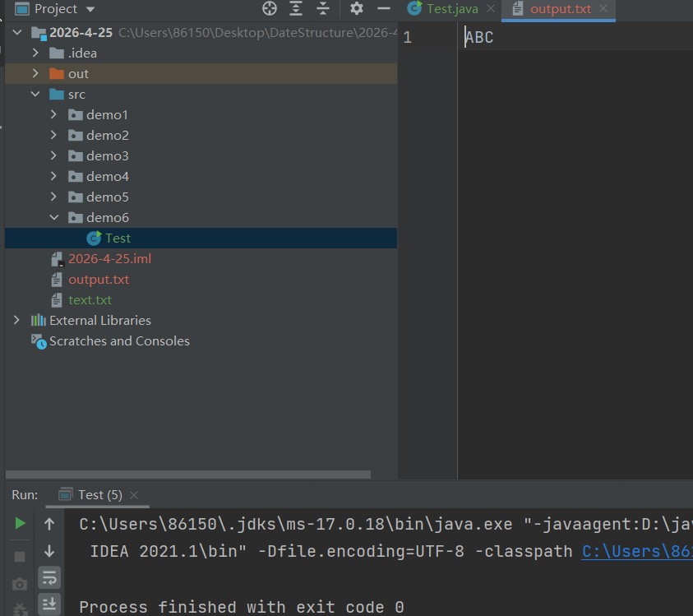Image resolution: width=693 pixels, height=616 pixels.
Task: Open Project panel gear options
Action: 356,9
